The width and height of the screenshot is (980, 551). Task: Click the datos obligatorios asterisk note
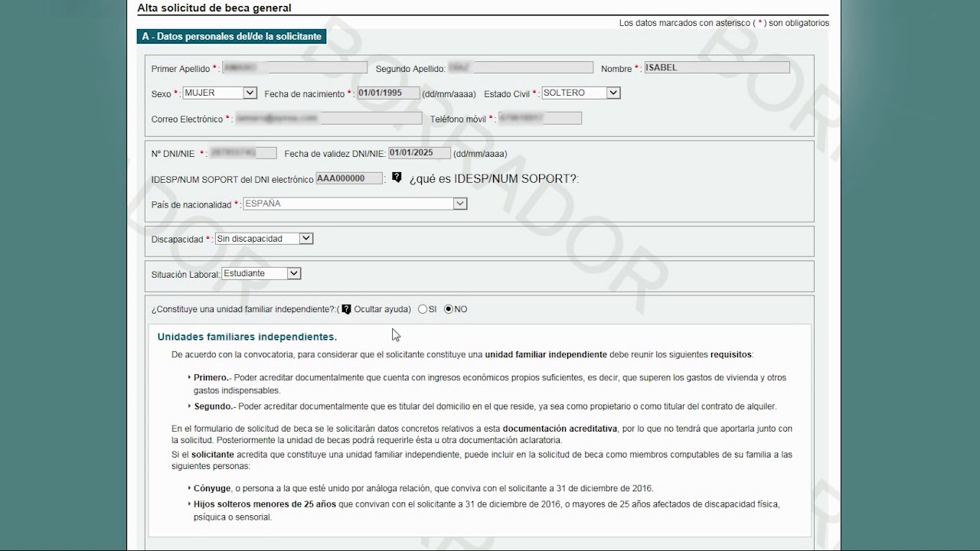(x=724, y=23)
